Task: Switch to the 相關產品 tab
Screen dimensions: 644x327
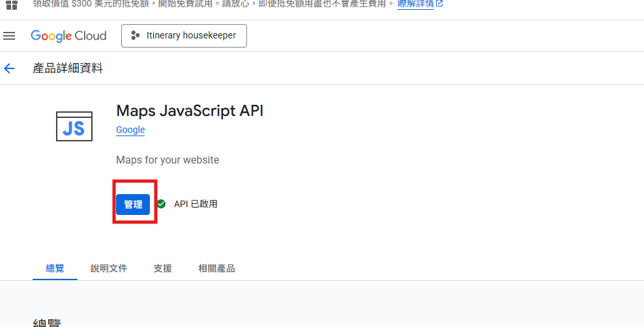Action: [x=216, y=269]
